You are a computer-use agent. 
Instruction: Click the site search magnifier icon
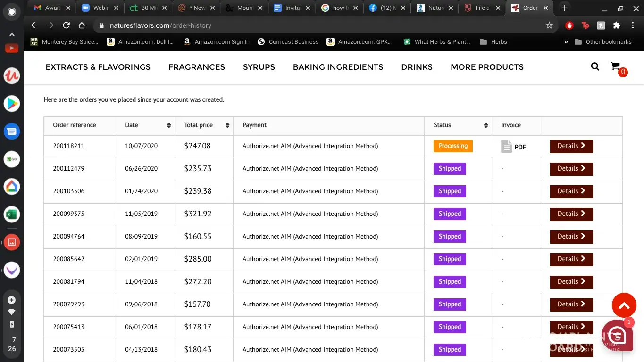click(x=595, y=66)
